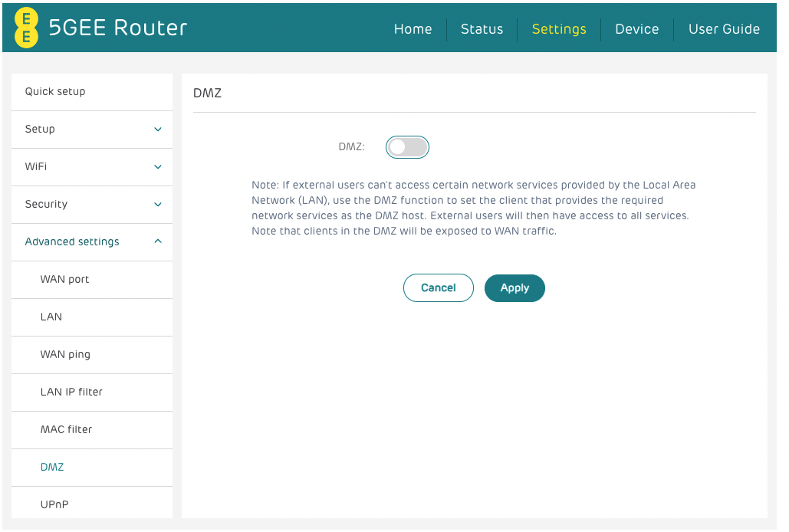The image size is (789, 532).
Task: Open Quick setup in sidebar
Action: (x=55, y=92)
